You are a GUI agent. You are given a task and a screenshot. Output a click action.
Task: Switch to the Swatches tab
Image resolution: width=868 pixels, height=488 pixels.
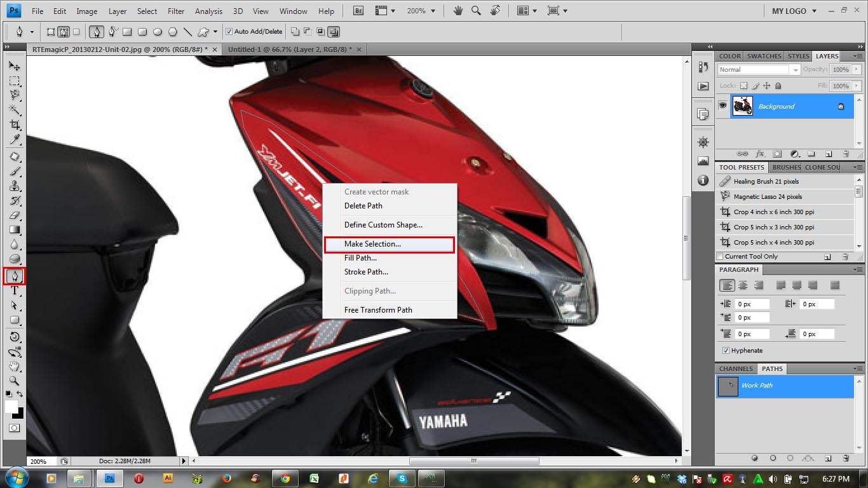[764, 56]
